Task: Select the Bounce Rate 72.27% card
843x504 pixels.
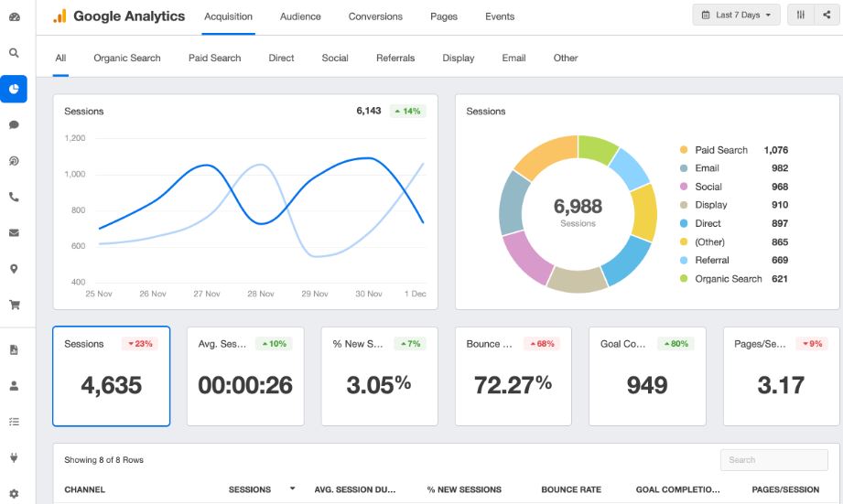Action: pos(513,376)
